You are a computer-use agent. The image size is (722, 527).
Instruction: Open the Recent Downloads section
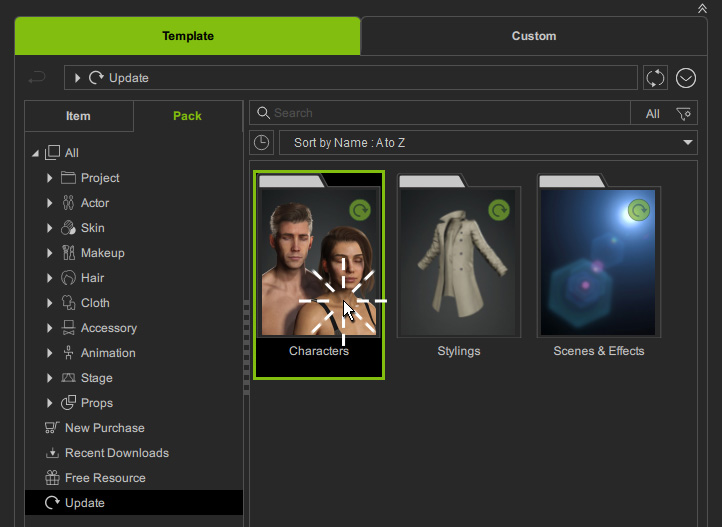pos(116,453)
